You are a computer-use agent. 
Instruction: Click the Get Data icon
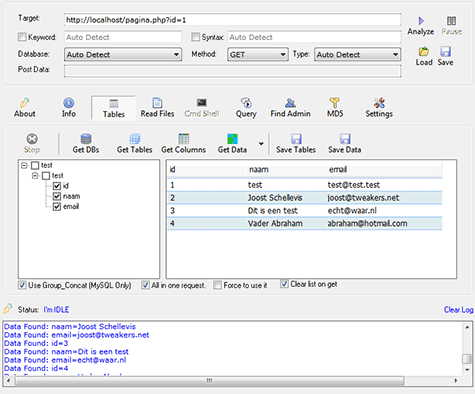point(232,139)
